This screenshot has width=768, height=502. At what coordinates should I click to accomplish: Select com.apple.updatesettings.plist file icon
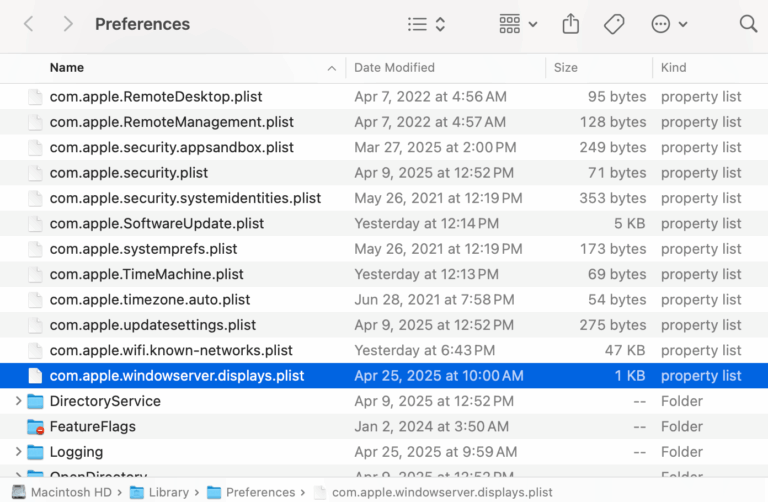[35, 325]
